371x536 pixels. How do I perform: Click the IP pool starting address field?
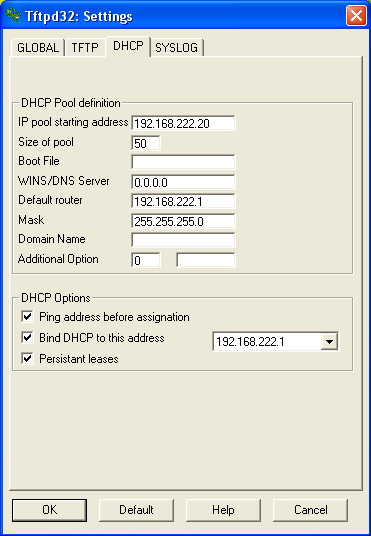coord(183,123)
